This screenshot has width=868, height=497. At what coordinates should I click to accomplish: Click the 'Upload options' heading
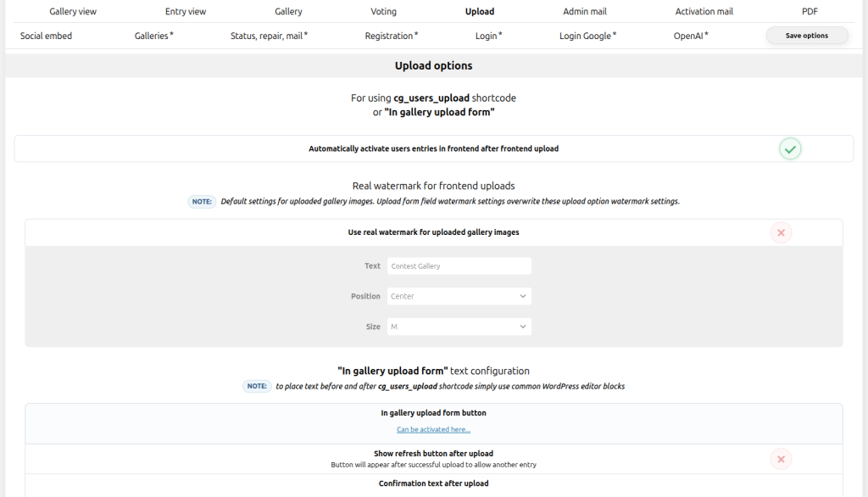pos(433,65)
